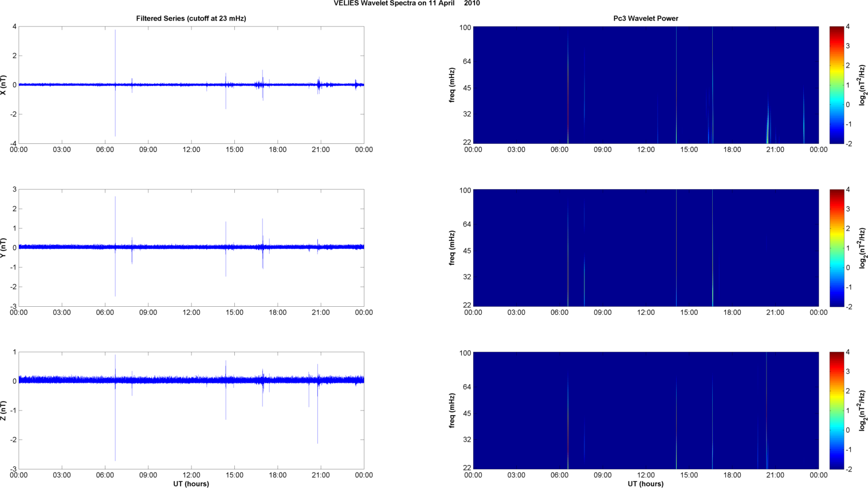Click the '12:00' tick under the X series plot
868x488 pixels.
pyautogui.click(x=191, y=150)
